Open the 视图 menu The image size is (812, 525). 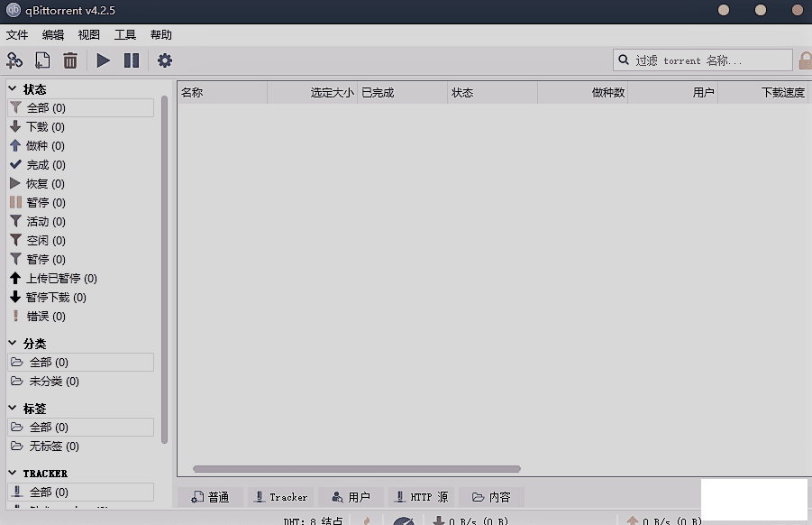88,34
